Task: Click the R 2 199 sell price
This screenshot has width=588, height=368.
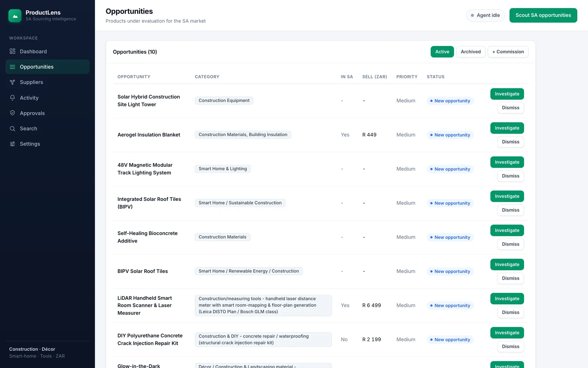Action: pos(372,339)
